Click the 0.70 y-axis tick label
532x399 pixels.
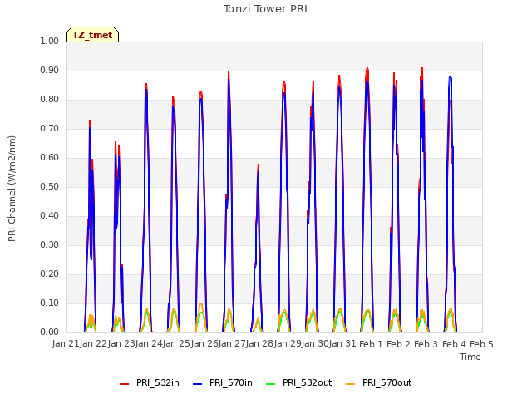coord(50,128)
